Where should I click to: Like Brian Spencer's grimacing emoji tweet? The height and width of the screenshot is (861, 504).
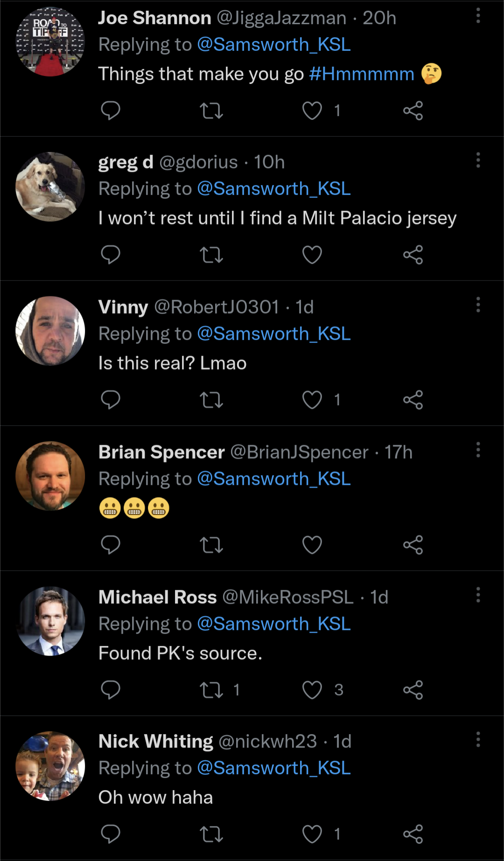[x=312, y=545]
